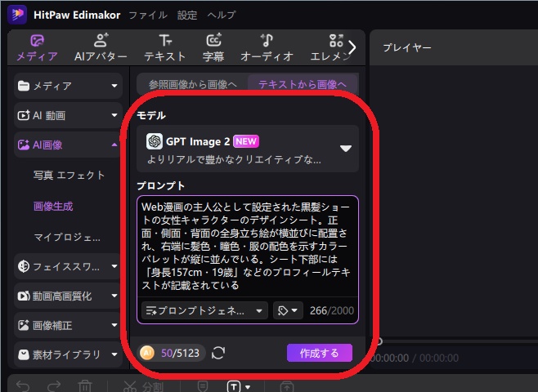Click the scissors 分割 split tool
The width and height of the screenshot is (538, 392).
click(x=143, y=386)
